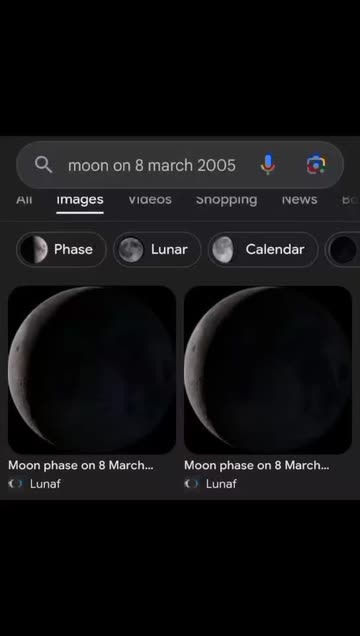Switch to the All tab
360x636 pixels.
(x=24, y=200)
